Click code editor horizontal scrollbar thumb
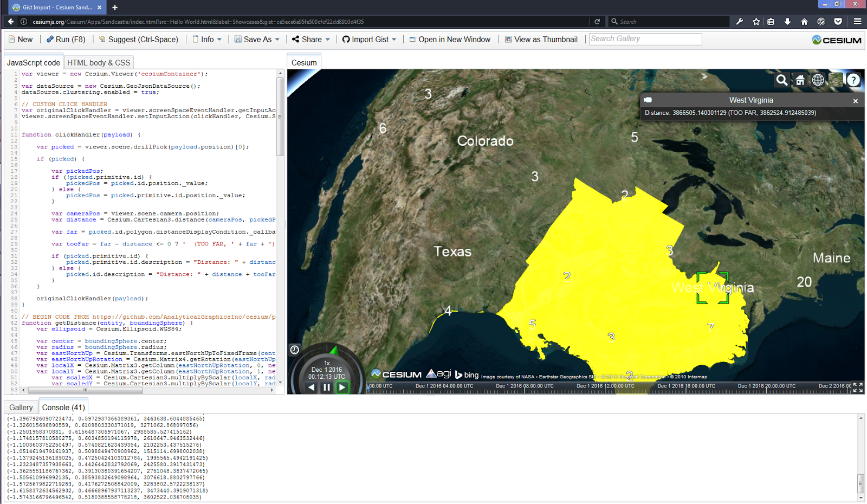 point(85,390)
